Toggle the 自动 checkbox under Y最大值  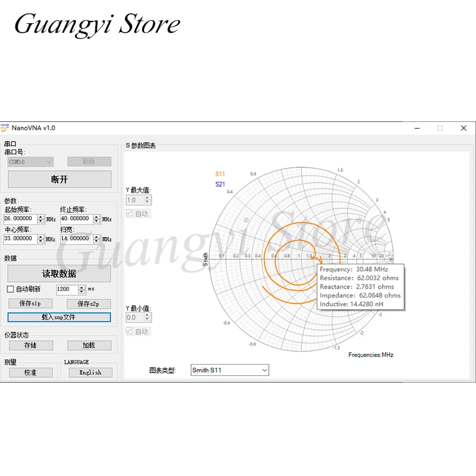click(x=129, y=213)
